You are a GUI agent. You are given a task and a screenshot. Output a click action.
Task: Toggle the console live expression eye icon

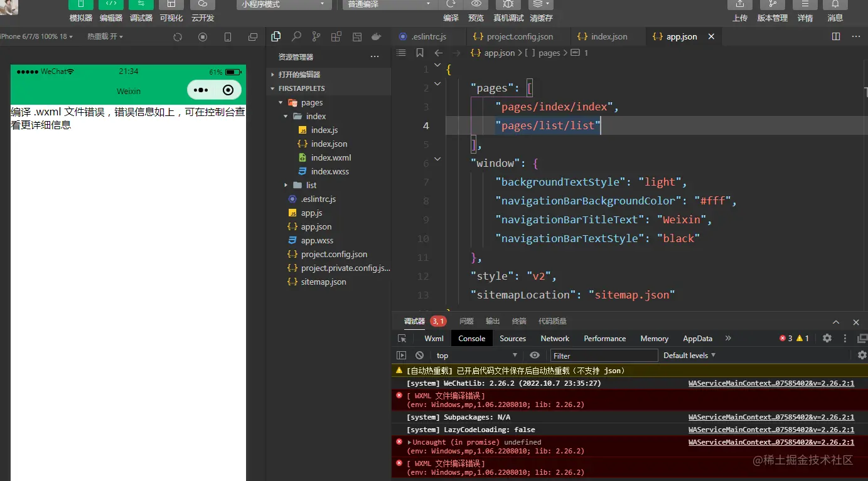tap(534, 356)
